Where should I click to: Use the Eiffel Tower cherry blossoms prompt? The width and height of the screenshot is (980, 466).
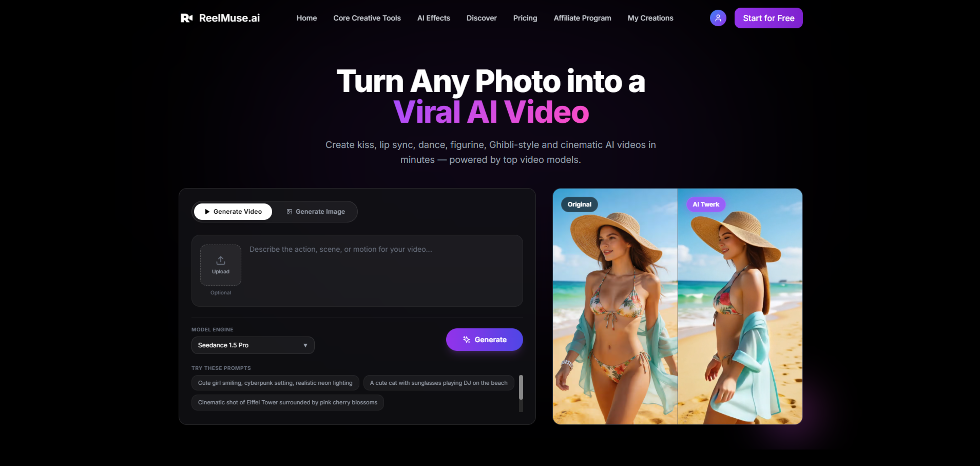288,402
